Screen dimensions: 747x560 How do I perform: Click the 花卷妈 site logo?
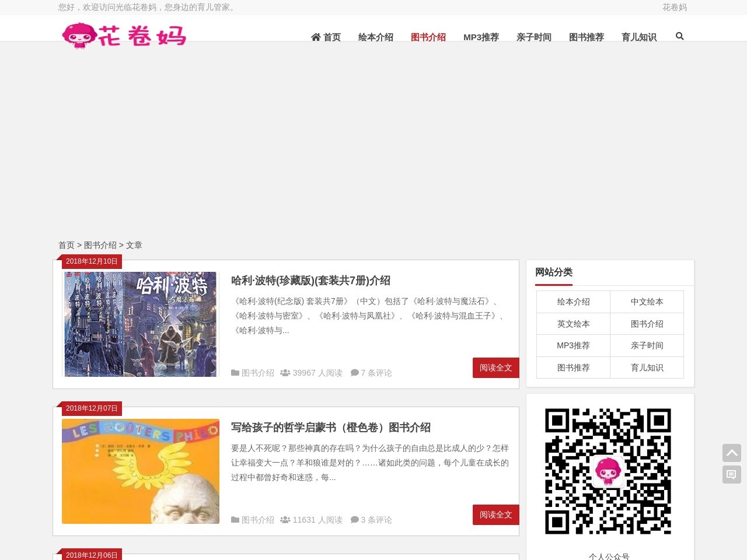pyautogui.click(x=124, y=36)
